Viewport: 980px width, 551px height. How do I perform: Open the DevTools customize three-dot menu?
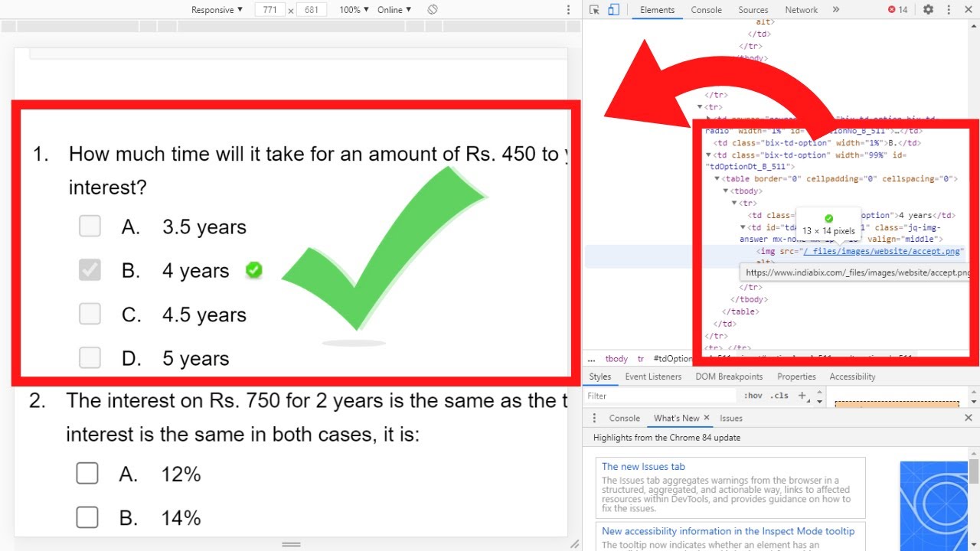[948, 10]
